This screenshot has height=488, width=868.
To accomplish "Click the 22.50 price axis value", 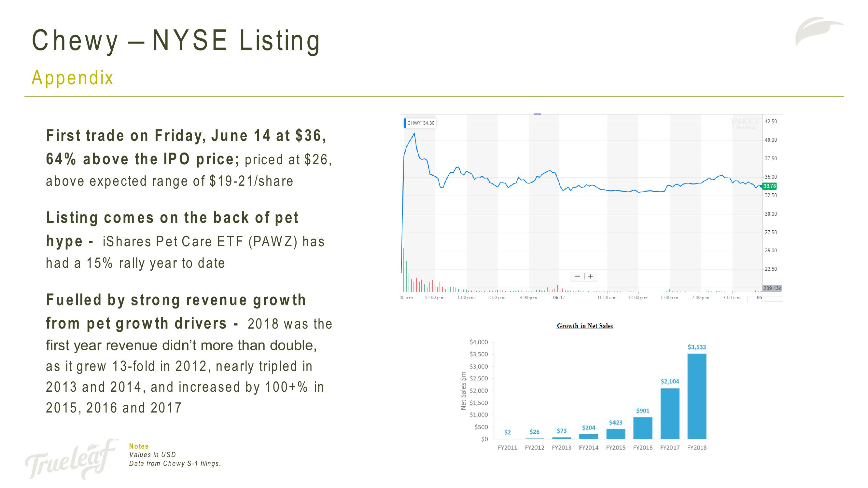I will tap(771, 269).
